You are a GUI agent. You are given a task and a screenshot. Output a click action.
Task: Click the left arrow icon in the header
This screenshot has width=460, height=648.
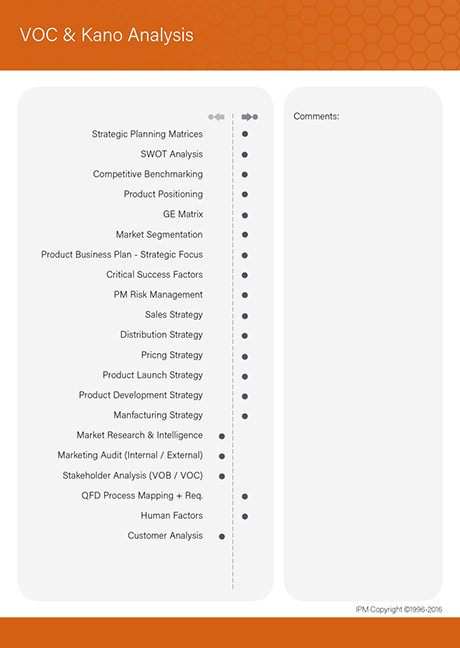click(217, 117)
